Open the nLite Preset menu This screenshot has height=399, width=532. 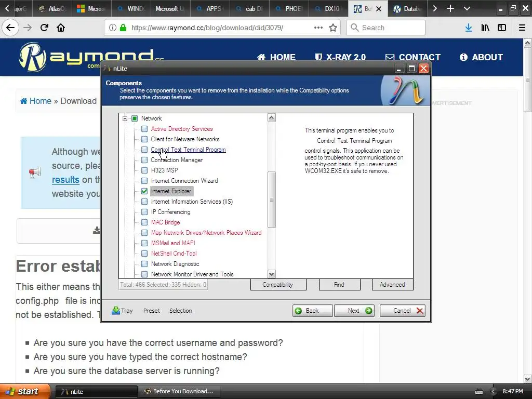coord(151,311)
